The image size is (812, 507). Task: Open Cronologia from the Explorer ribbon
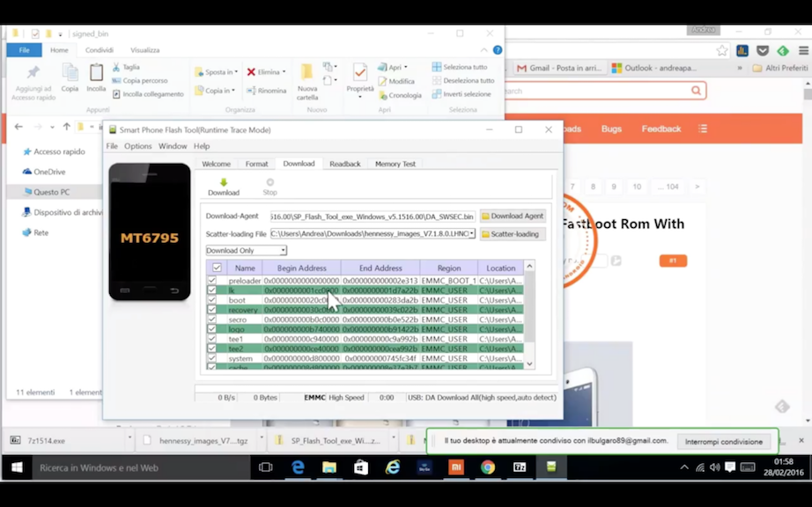point(400,95)
